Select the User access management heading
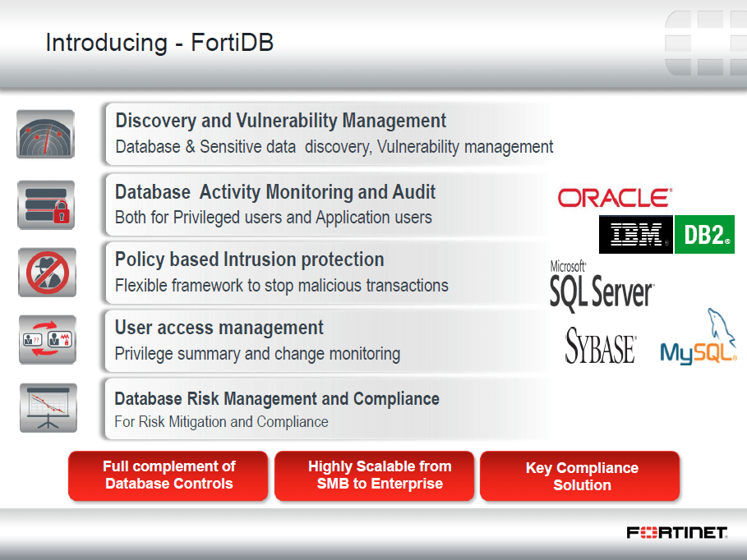 219,328
